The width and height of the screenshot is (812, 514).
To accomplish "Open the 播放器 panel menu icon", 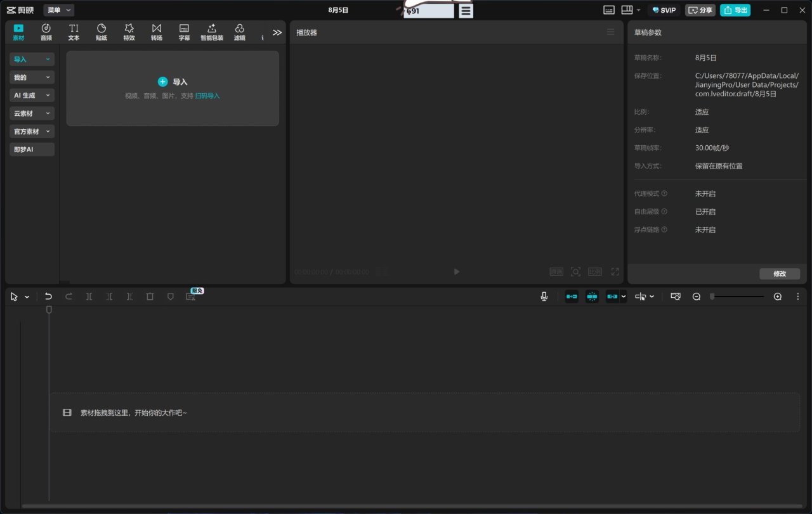I will coord(611,32).
